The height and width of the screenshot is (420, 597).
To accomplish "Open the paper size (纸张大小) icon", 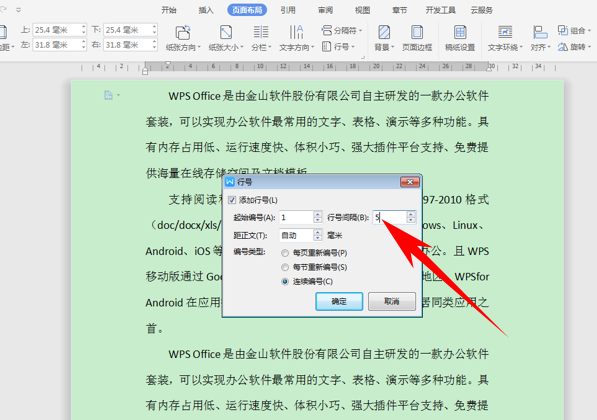I will pos(226,33).
